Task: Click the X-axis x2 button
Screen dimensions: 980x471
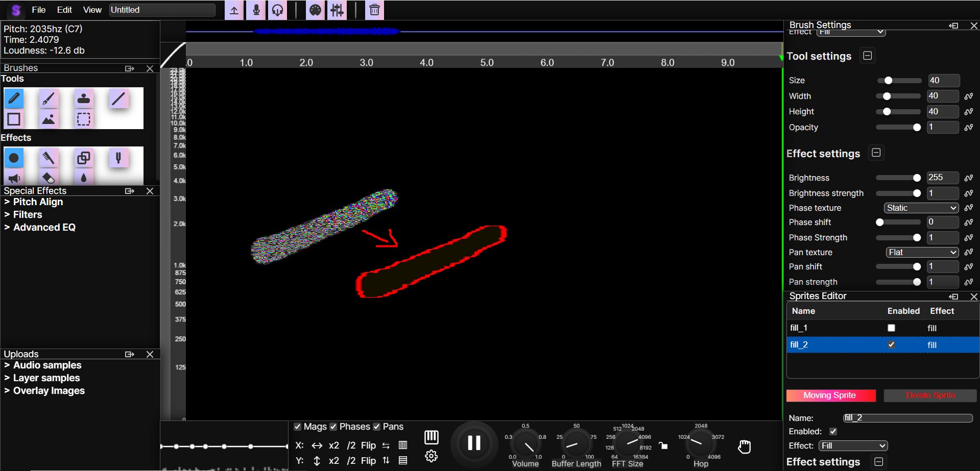Action: (334, 445)
